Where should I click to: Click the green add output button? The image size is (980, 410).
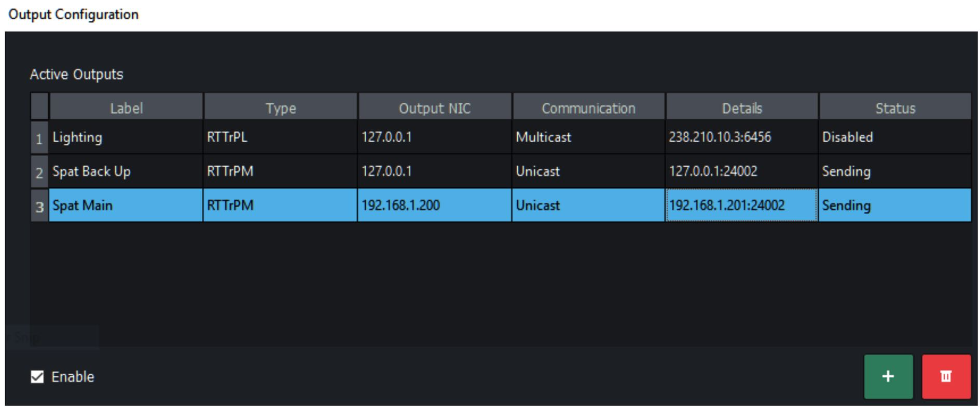click(888, 376)
